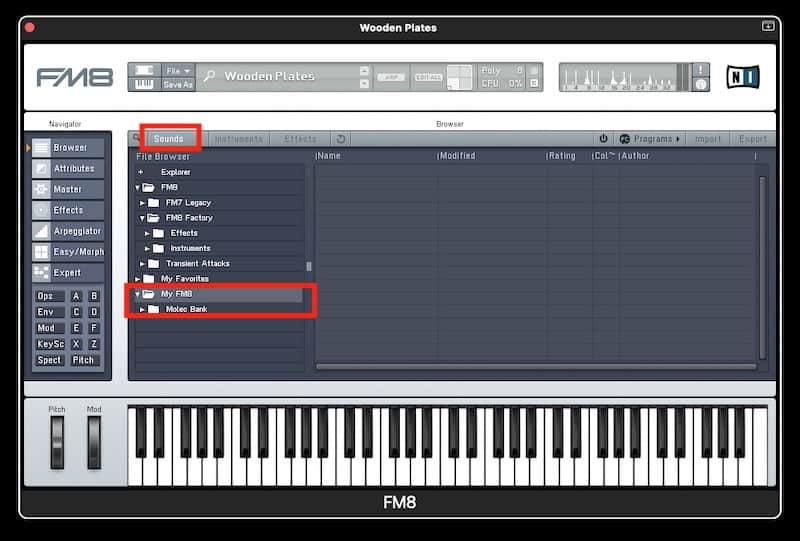Image resolution: width=800 pixels, height=541 pixels.
Task: Sort by the Modified column header
Action: (457, 156)
